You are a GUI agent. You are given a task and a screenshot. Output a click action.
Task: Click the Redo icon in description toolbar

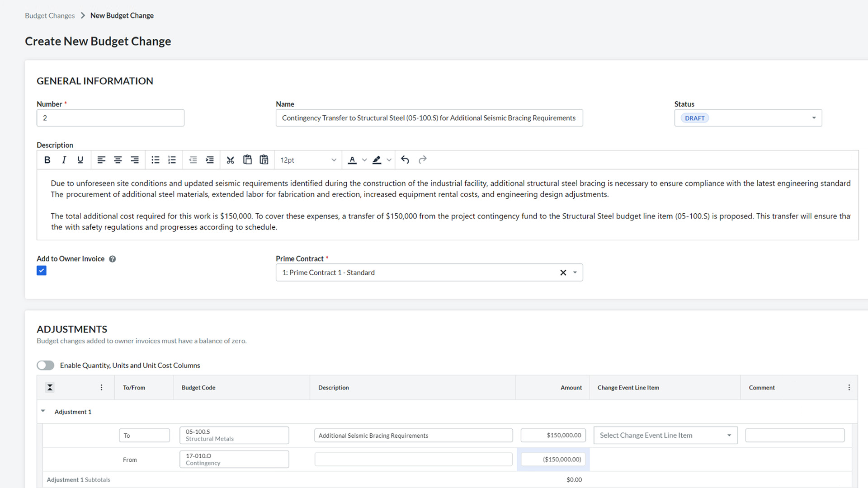coord(423,160)
